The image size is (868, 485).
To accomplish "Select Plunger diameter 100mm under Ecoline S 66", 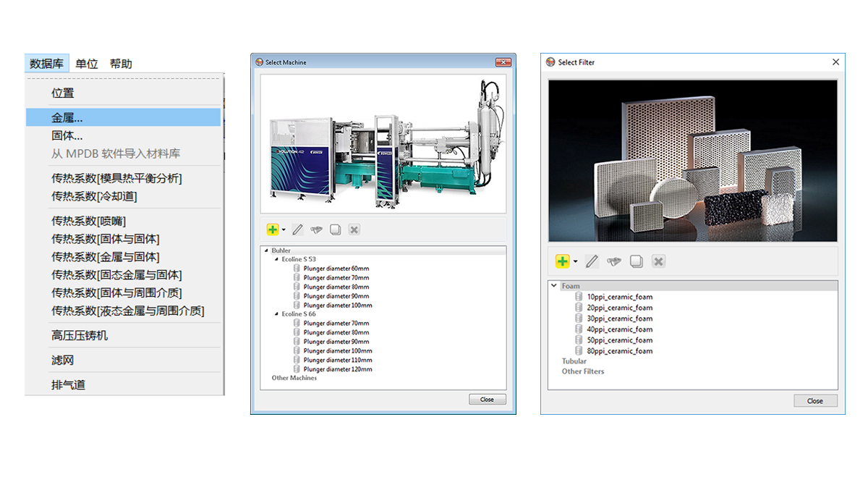I will point(338,351).
